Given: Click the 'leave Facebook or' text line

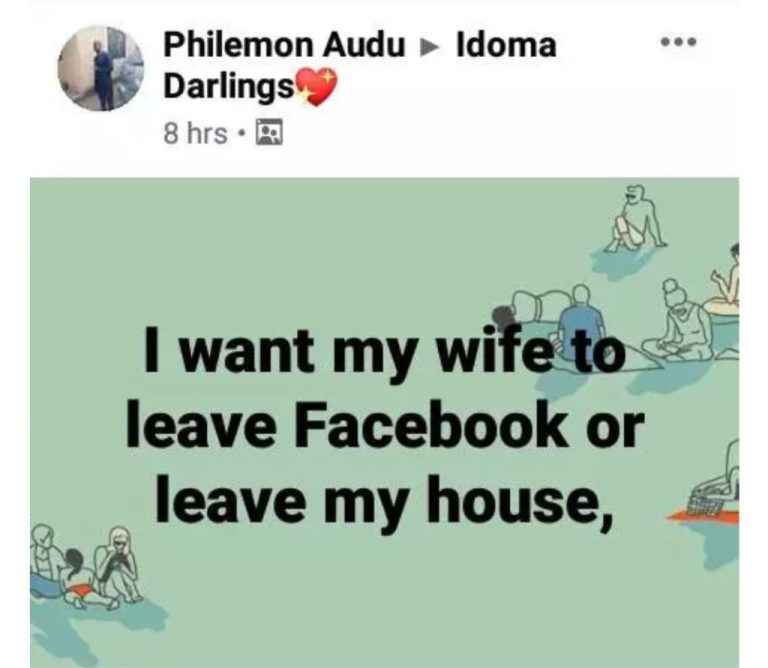Looking at the screenshot, I should pyautogui.click(x=385, y=424).
